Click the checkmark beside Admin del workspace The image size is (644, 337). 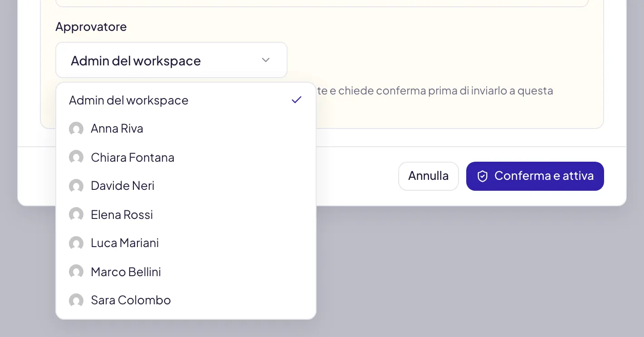(x=297, y=100)
